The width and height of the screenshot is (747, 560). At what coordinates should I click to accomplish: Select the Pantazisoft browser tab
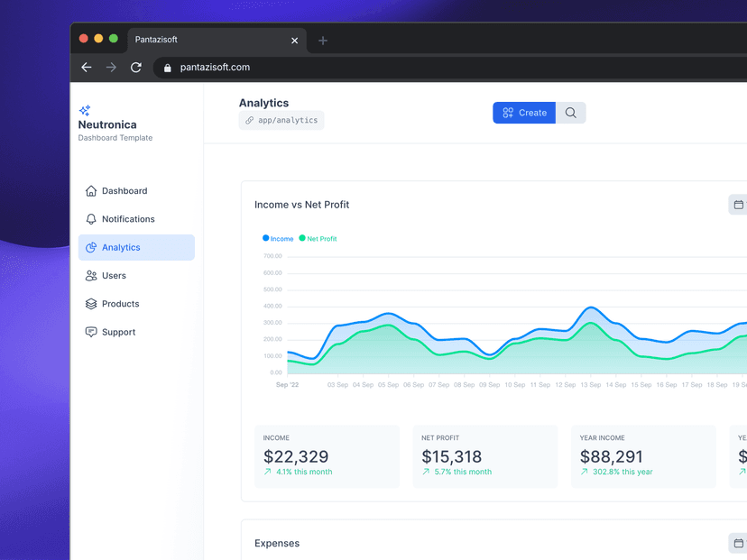217,40
